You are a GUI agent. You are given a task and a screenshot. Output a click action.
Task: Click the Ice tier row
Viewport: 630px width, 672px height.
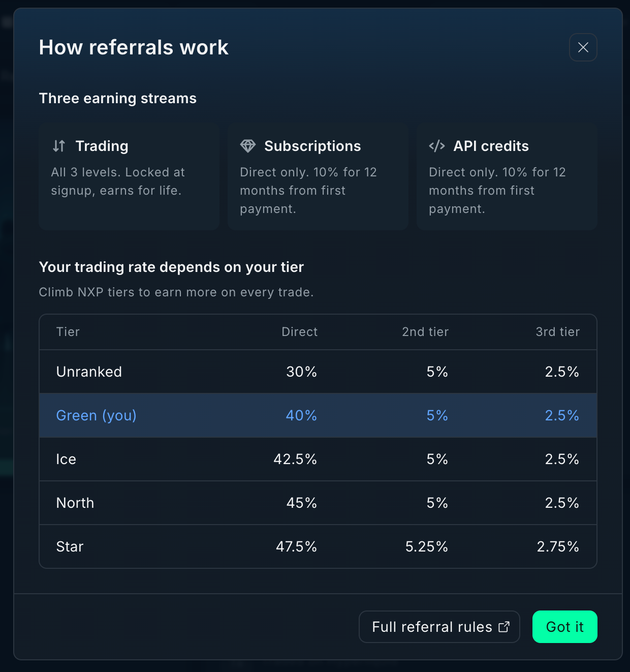coord(318,459)
